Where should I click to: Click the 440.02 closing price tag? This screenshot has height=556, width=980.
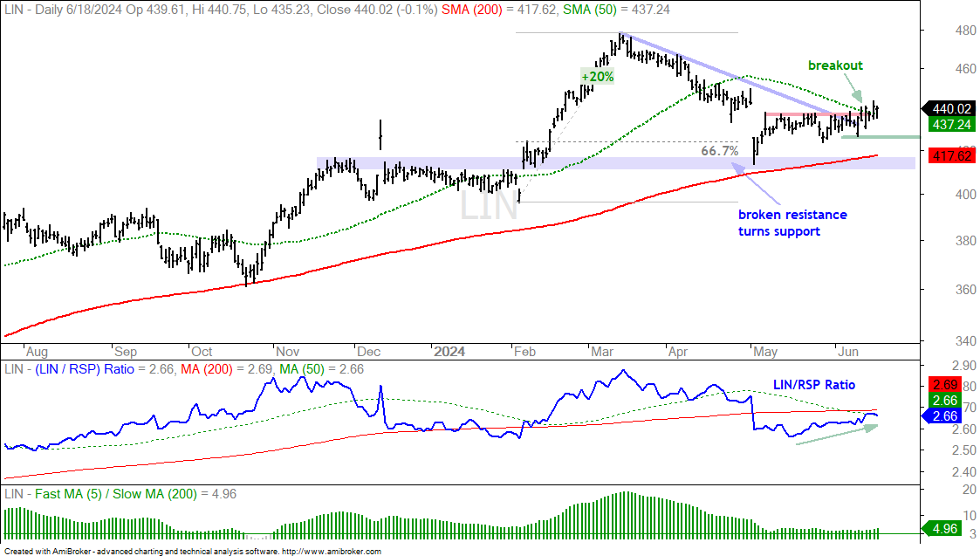click(950, 109)
